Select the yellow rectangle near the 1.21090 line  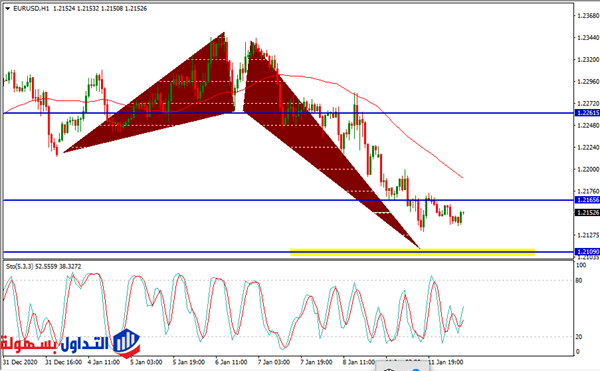(412, 251)
